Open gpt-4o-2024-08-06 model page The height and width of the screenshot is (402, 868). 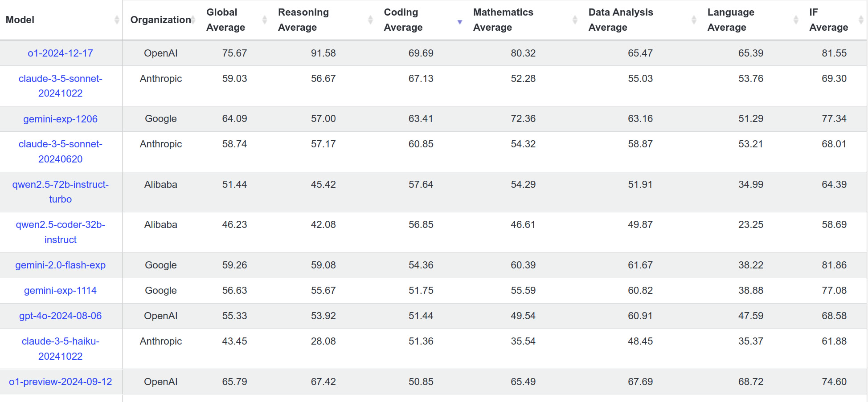pyautogui.click(x=61, y=316)
